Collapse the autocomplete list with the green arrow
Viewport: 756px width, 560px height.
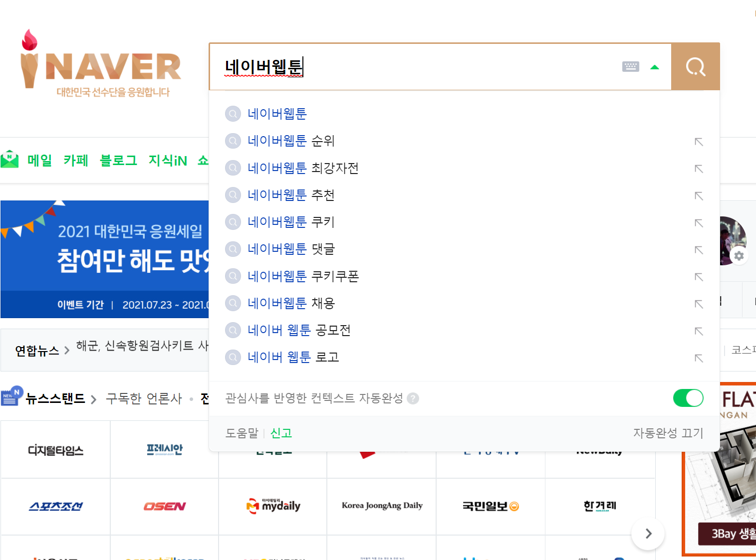(655, 67)
